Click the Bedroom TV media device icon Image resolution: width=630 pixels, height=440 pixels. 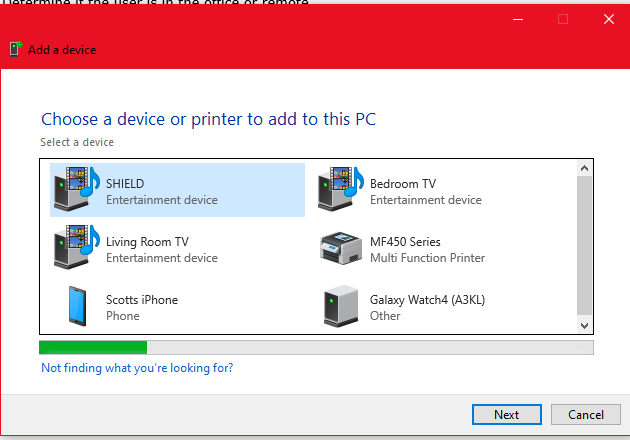(341, 189)
